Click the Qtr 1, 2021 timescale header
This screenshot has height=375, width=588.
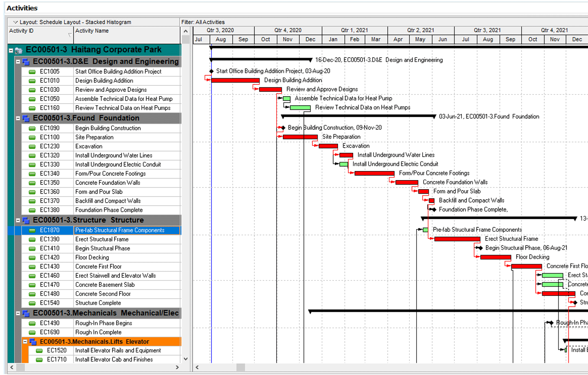click(354, 30)
